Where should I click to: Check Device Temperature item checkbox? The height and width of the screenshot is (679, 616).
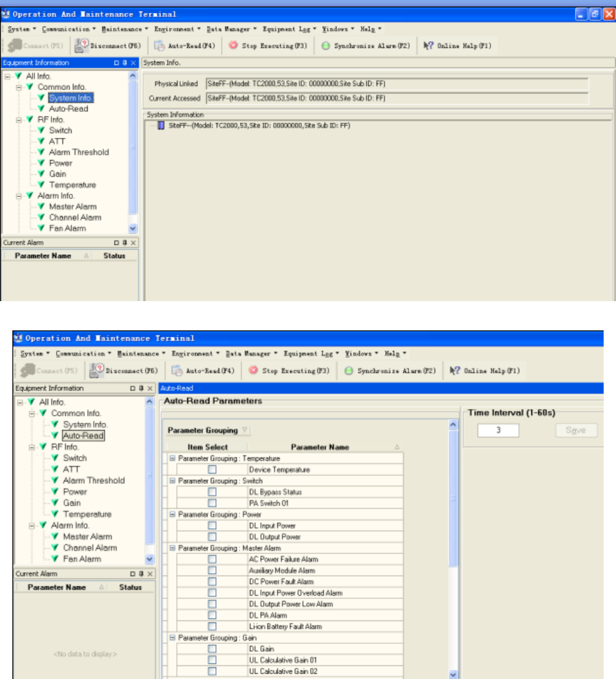point(212,470)
